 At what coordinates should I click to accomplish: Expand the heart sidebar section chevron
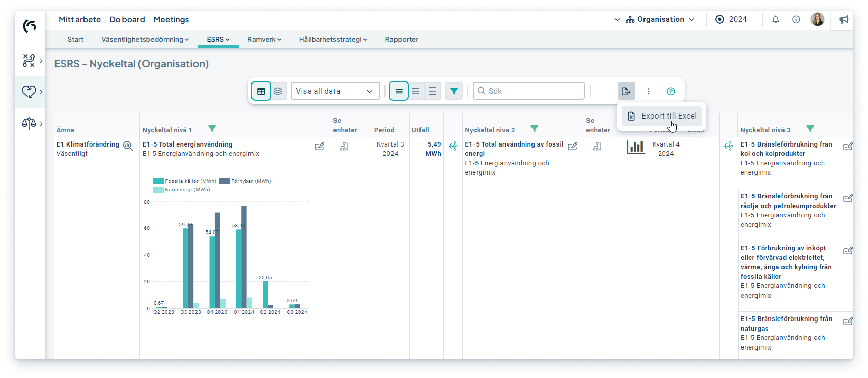click(41, 92)
